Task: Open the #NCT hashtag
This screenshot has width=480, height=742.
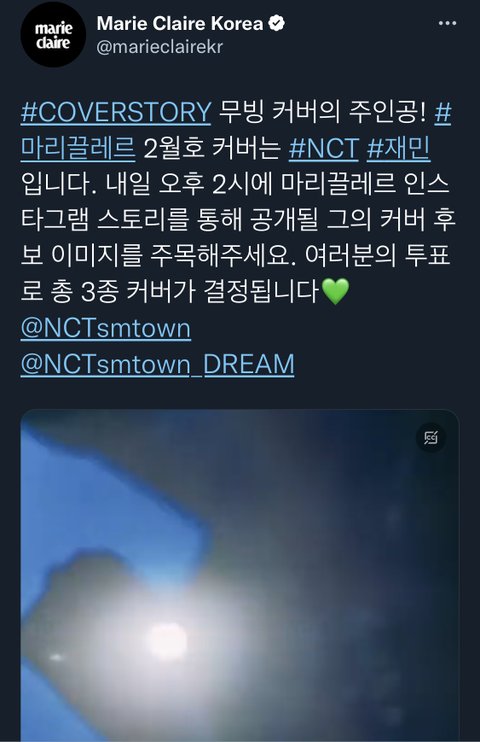Action: (324, 148)
